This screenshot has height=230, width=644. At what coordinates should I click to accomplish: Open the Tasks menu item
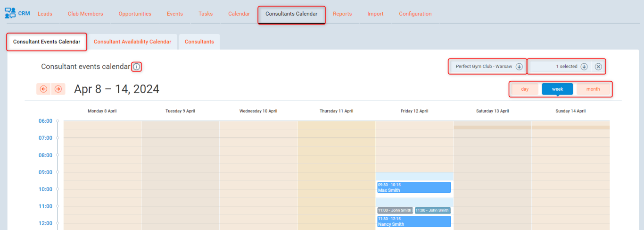[206, 14]
